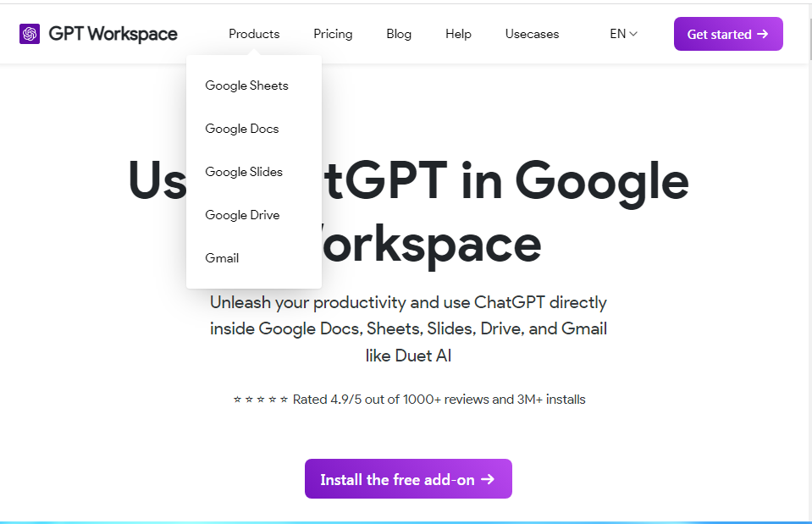812x524 pixels.
Task: Open the Help page
Action: [458, 34]
